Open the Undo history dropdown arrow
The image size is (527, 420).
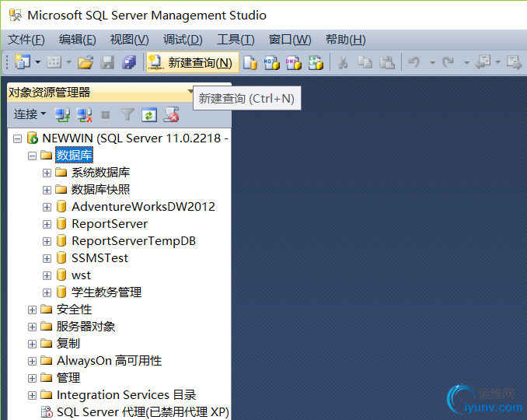(x=432, y=62)
